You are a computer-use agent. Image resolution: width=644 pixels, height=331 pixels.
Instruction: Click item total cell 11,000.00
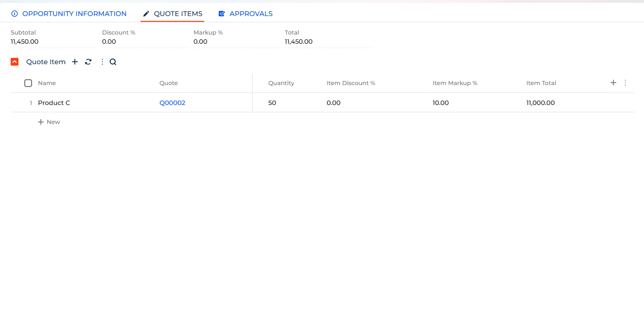click(540, 103)
